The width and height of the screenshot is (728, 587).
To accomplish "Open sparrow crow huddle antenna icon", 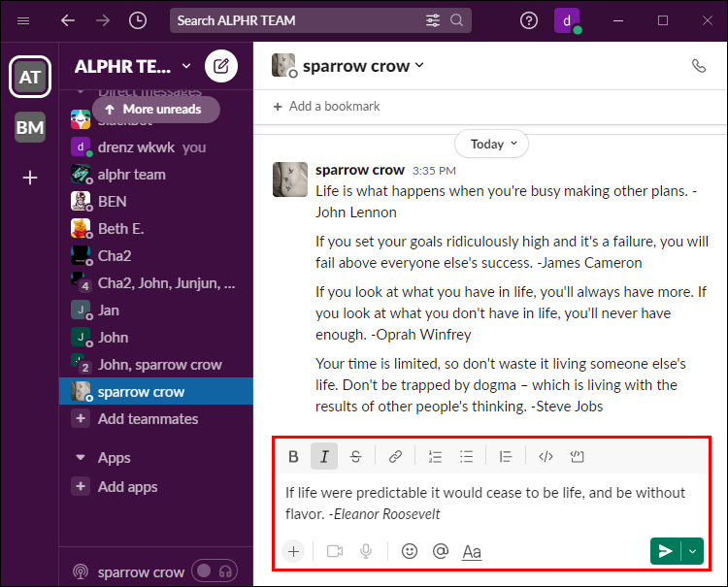I will coord(81,571).
